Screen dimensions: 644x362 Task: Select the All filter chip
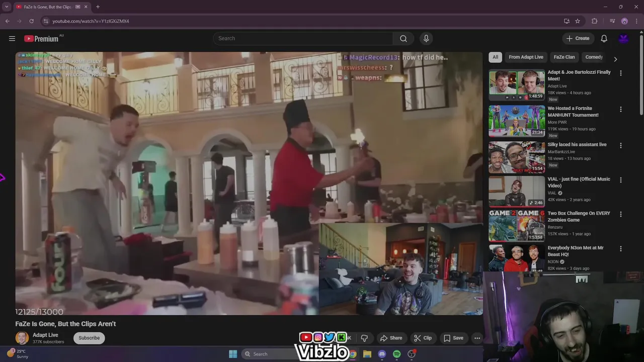(x=495, y=57)
